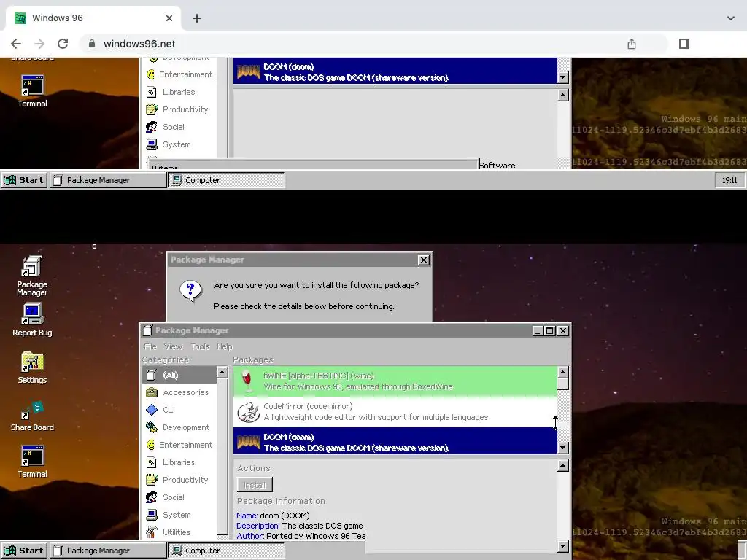Viewport: 747px width, 560px height.
Task: Select Libraries category in the upper screen copy
Action: 179,92
